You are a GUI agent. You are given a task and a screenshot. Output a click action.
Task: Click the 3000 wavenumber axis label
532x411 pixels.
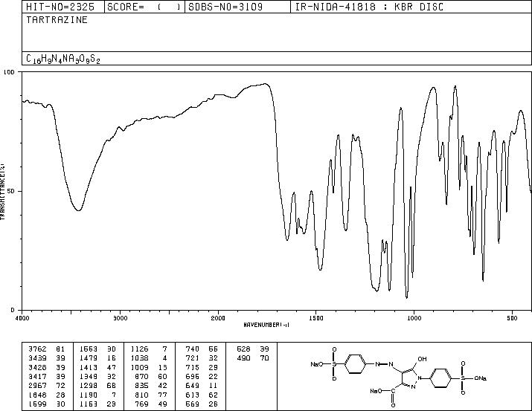120,318
